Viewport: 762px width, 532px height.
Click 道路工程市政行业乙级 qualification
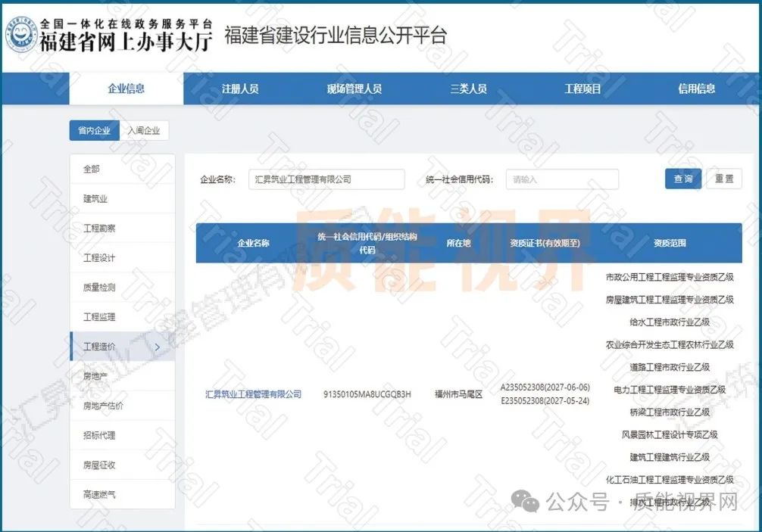click(670, 368)
